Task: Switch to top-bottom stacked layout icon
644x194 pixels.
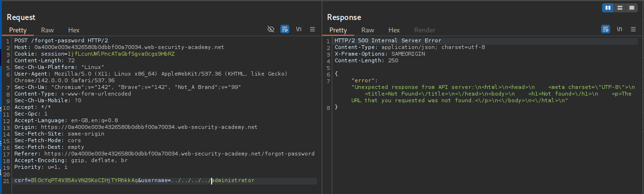Action: pyautogui.click(x=620, y=8)
